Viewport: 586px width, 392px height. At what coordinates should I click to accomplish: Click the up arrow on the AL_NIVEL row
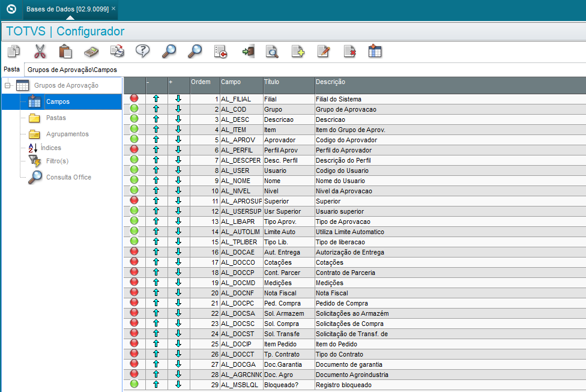click(156, 190)
